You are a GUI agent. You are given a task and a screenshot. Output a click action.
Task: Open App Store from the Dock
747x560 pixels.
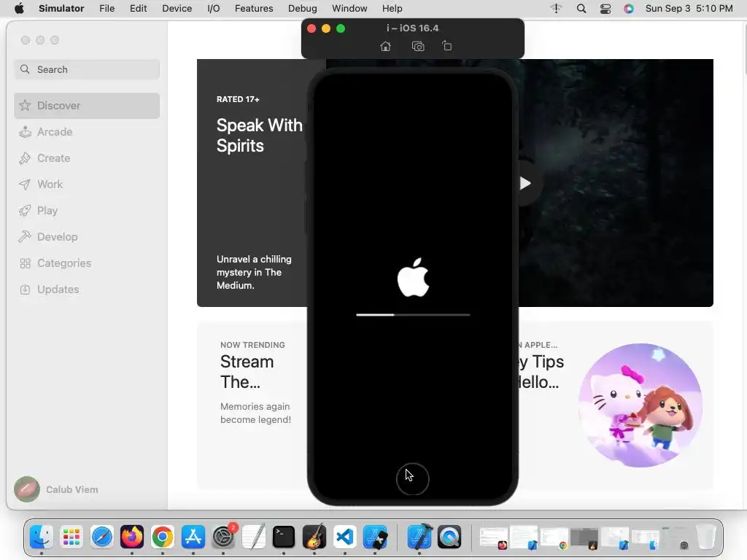193,537
